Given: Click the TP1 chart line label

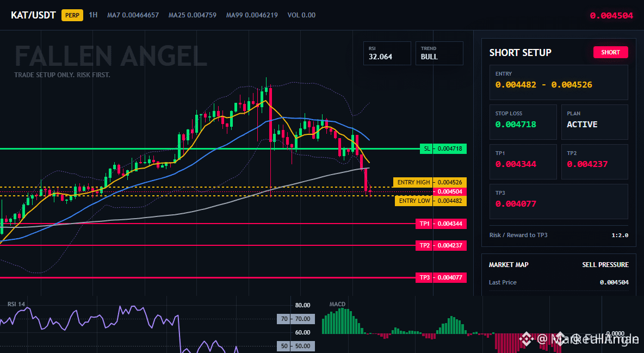Looking at the screenshot, I should 441,224.
